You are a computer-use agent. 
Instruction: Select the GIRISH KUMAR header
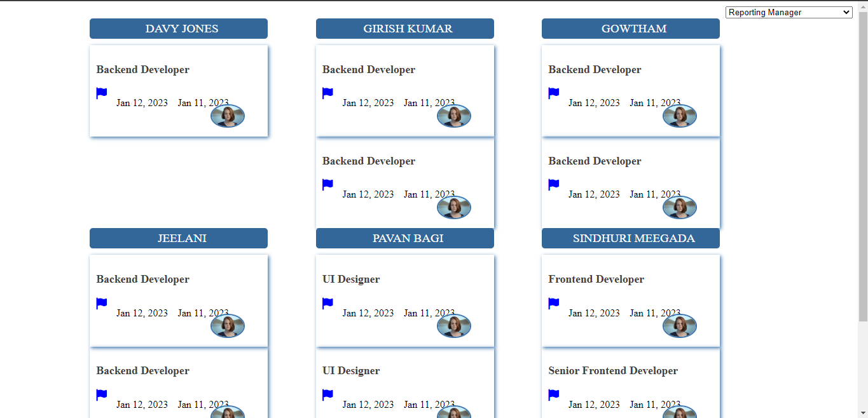[x=405, y=29]
